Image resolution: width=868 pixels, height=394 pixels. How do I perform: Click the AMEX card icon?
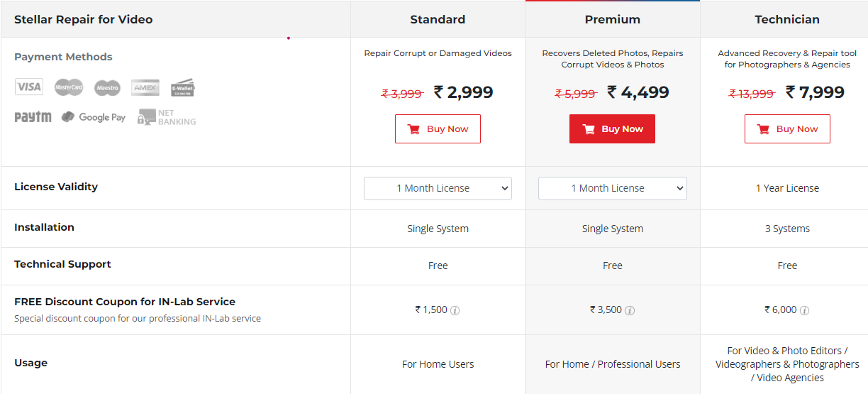pyautogui.click(x=145, y=87)
